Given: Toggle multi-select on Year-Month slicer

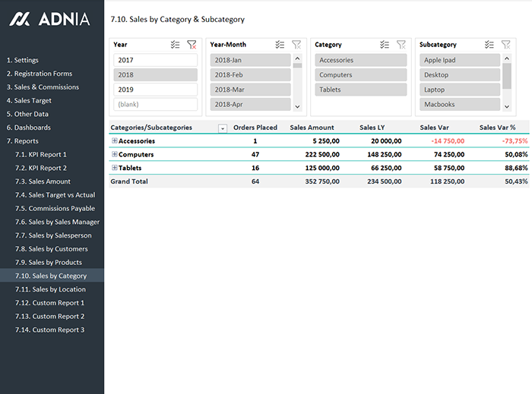Looking at the screenshot, I should (280, 45).
